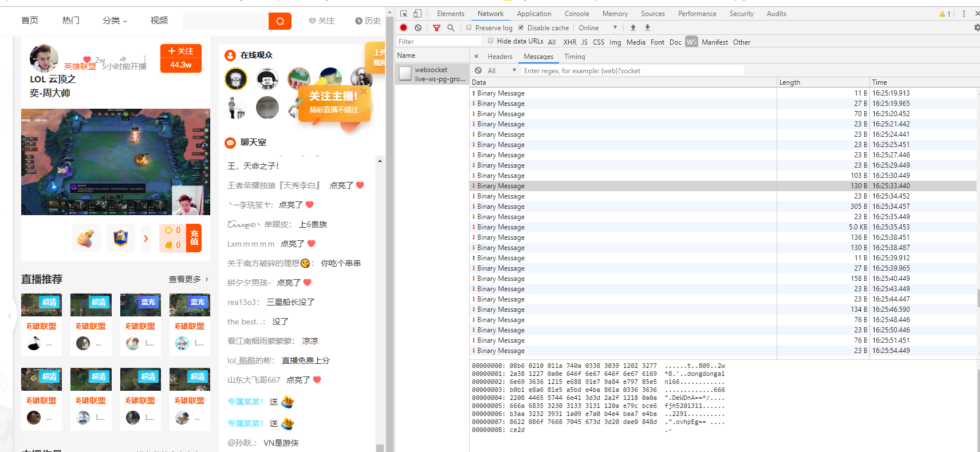Click the gift hand-clap icon below video
Image resolution: width=980 pixels, height=452 pixels.
86,238
